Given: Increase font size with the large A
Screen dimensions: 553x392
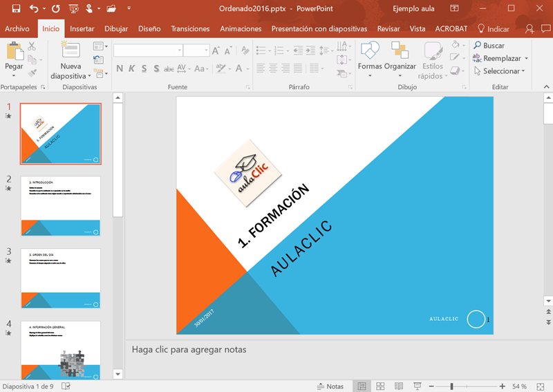Looking at the screenshot, I should pos(216,50).
